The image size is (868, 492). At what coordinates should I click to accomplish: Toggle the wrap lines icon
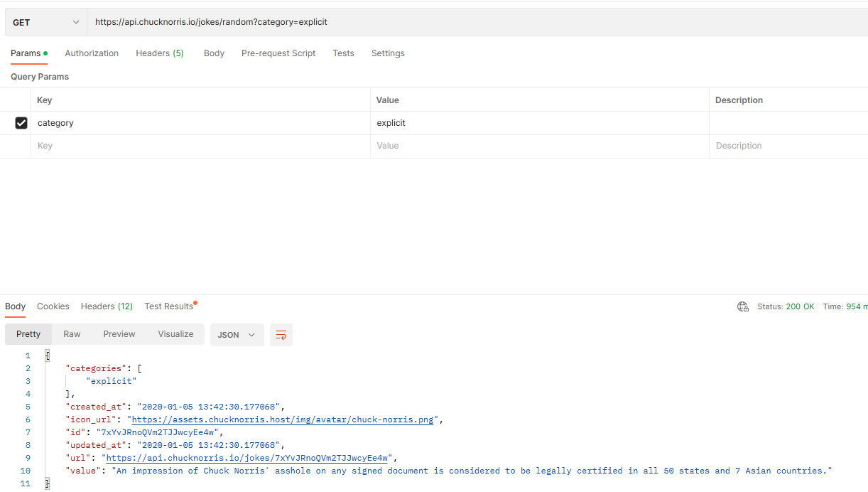coord(281,335)
